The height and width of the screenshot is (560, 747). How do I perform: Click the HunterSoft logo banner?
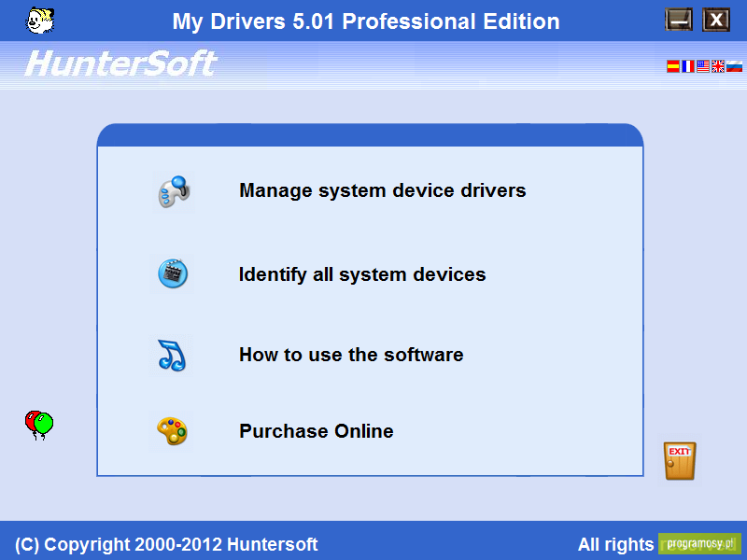pyautogui.click(x=120, y=63)
